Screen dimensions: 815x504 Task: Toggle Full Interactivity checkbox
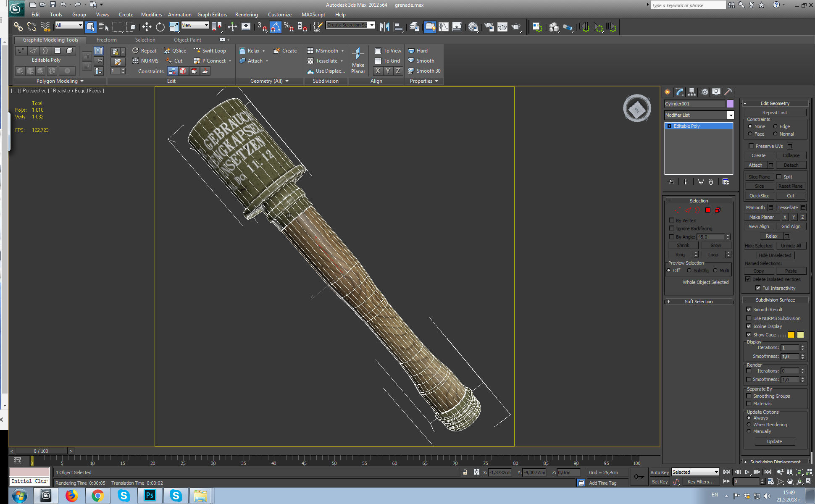[758, 288]
